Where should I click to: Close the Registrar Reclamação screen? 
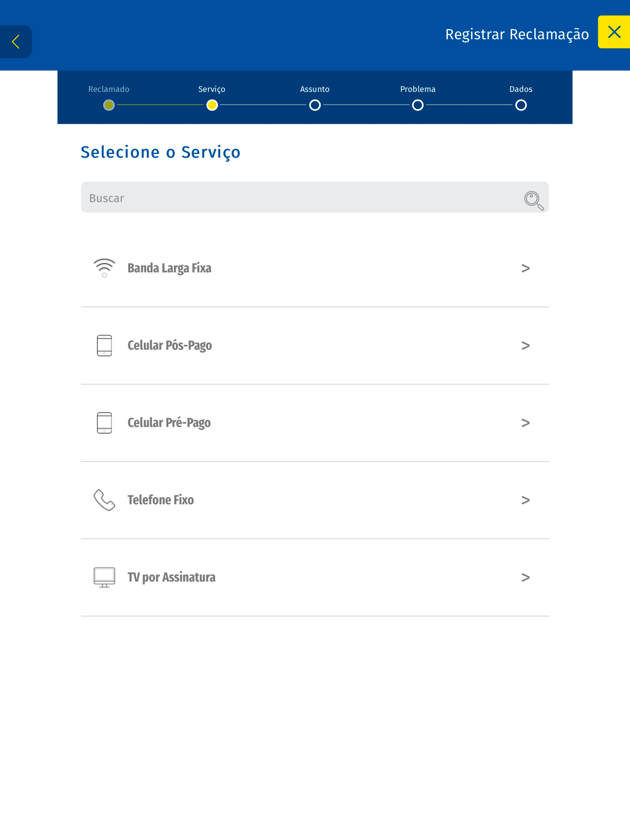point(614,32)
